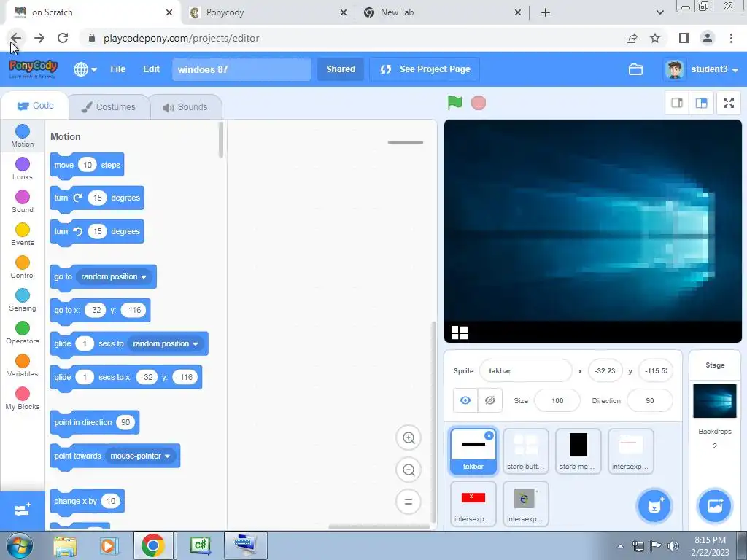The image size is (747, 560).
Task: Click the sprite name field takbar
Action: point(525,371)
